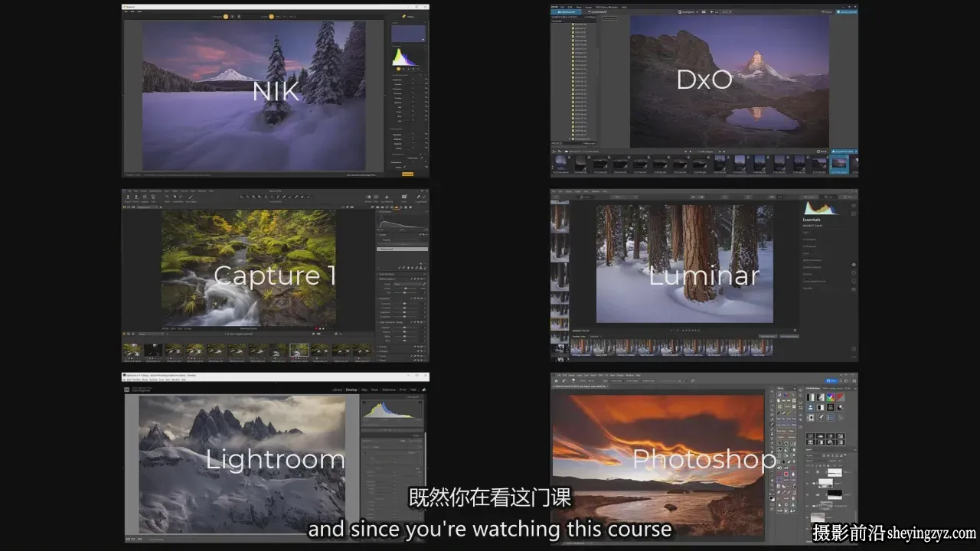
Task: Click the Export to disk button in DxO
Action: pyautogui.click(x=844, y=152)
